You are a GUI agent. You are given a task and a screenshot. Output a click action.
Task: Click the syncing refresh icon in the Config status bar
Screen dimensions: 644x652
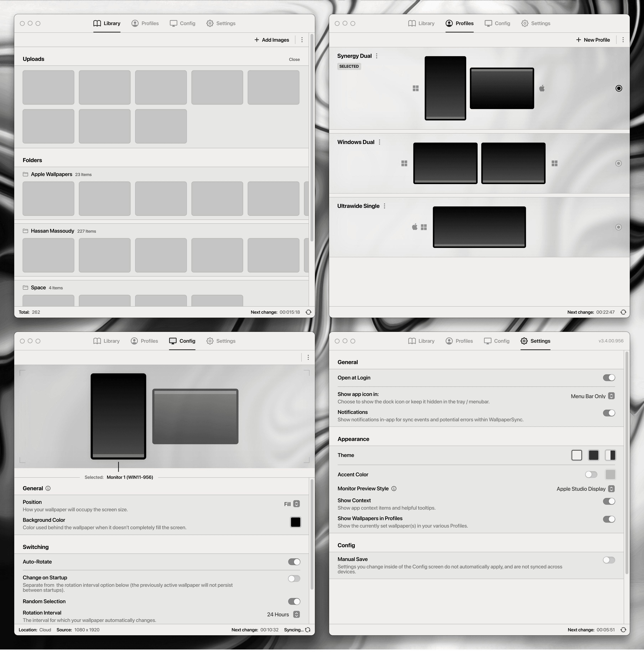[308, 630]
